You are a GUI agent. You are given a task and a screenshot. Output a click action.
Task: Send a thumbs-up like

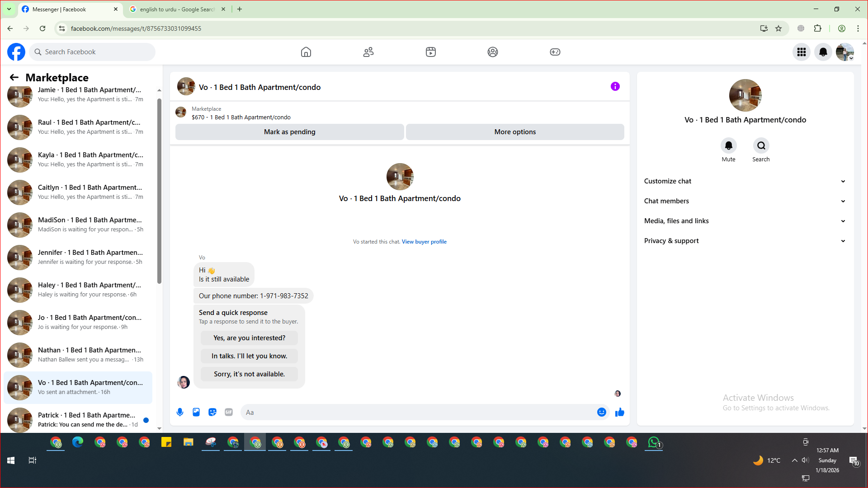pyautogui.click(x=620, y=412)
